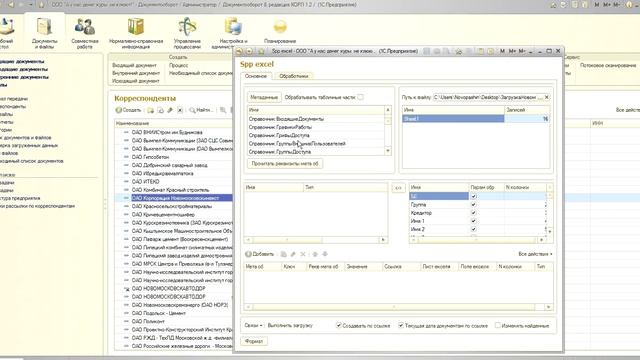The image size is (640, 360).
Task: Toggle Обрабатывать табличные части checkbox
Action: click(360, 97)
